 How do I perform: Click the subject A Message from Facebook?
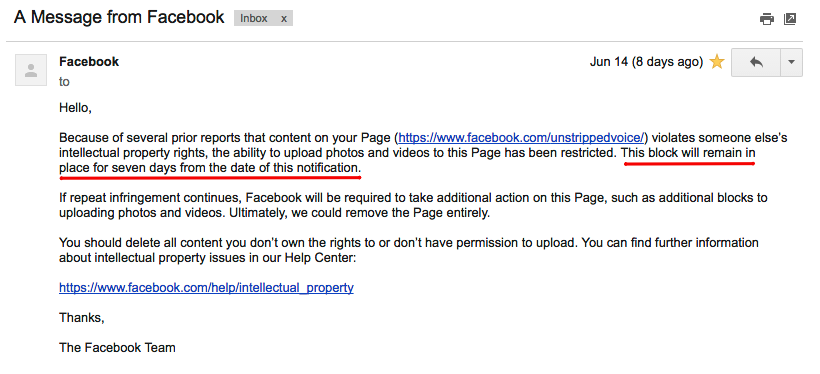[119, 17]
